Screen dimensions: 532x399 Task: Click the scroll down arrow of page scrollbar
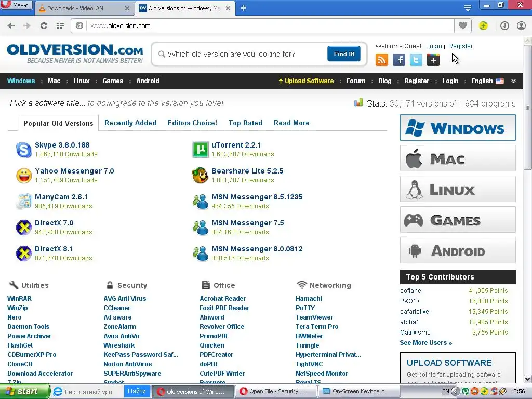[x=528, y=379]
